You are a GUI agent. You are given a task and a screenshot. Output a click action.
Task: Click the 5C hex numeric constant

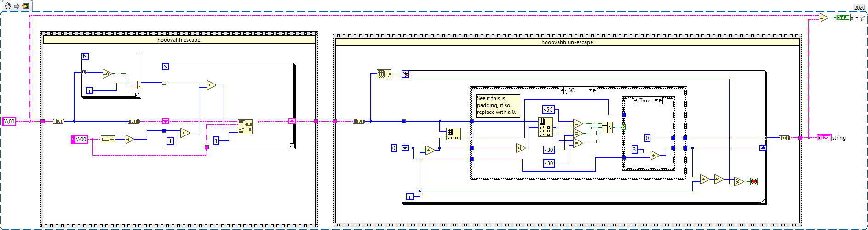[548, 109]
